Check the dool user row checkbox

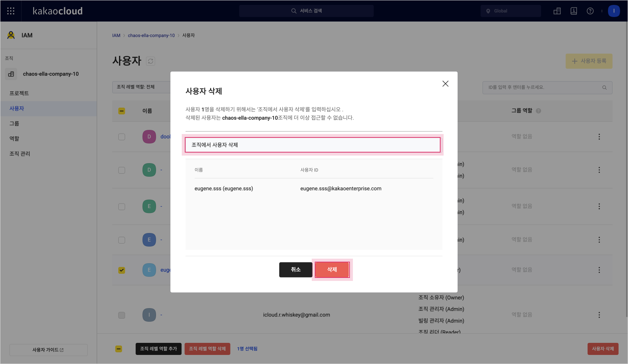point(122,137)
